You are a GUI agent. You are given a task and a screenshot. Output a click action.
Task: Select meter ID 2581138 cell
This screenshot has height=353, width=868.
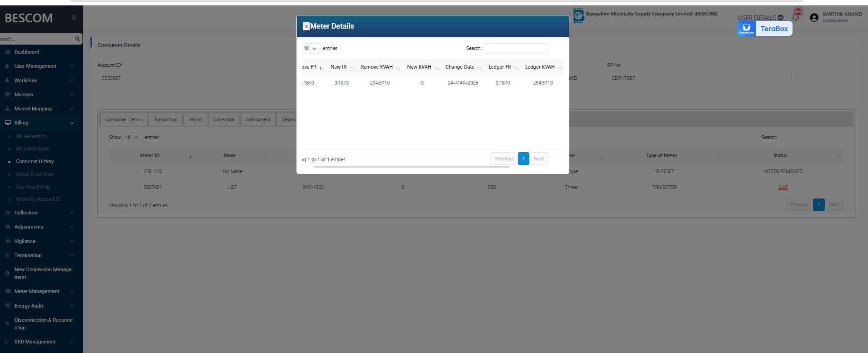pyautogui.click(x=153, y=171)
